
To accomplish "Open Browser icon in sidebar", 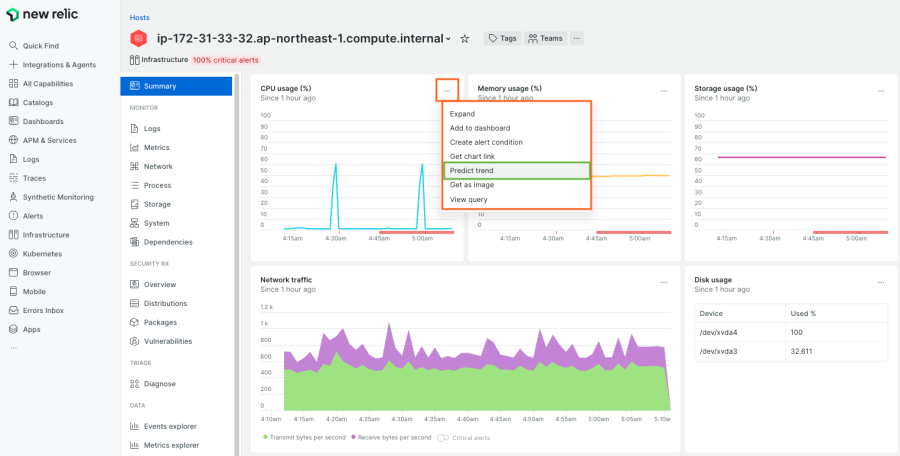I will 13,273.
